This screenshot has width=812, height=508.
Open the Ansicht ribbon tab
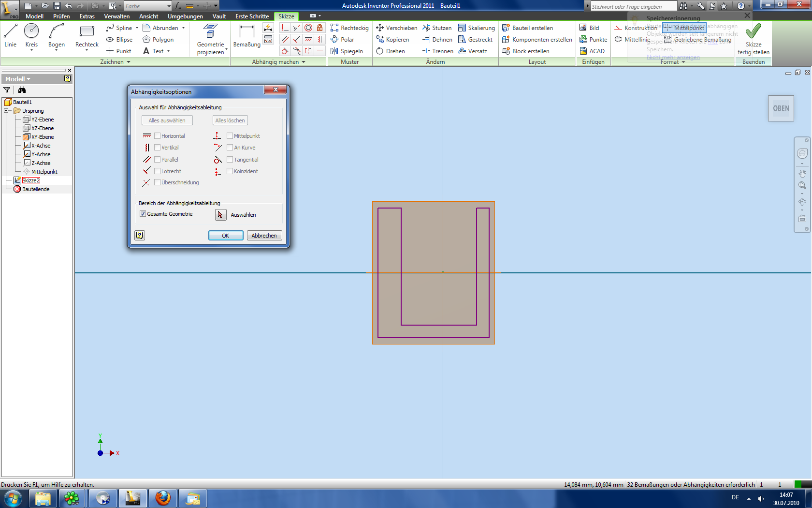tap(149, 16)
